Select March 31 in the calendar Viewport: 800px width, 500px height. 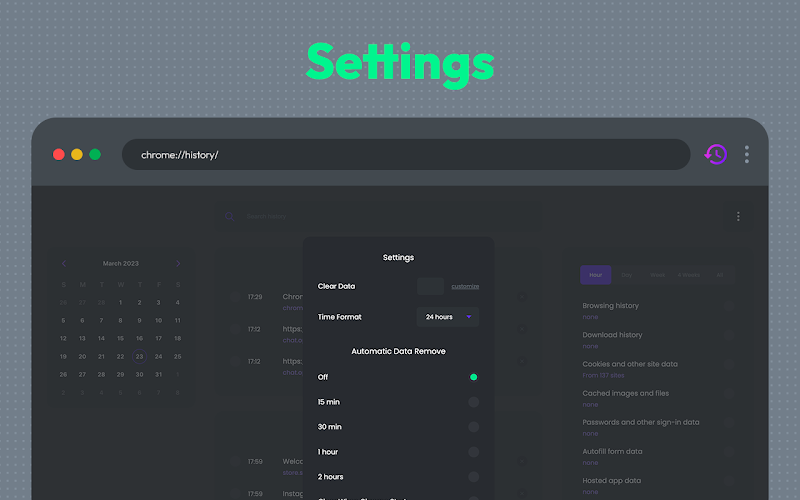[x=158, y=374]
